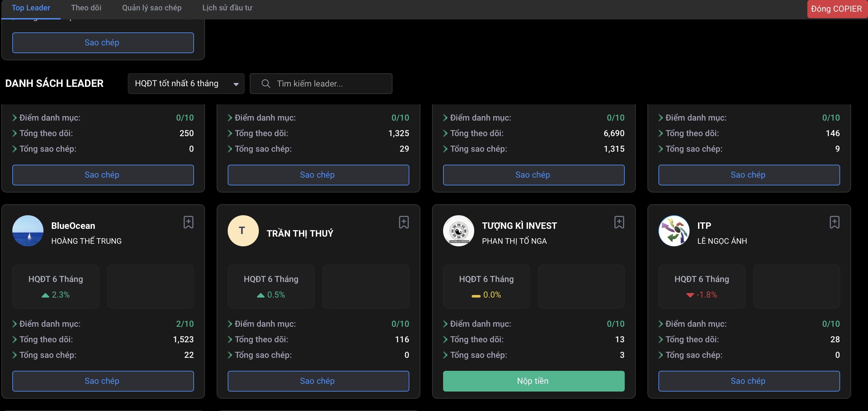This screenshot has width=868, height=411.
Task: Bookmark TRẦN THỊ THUÝ leader card
Action: point(404,222)
